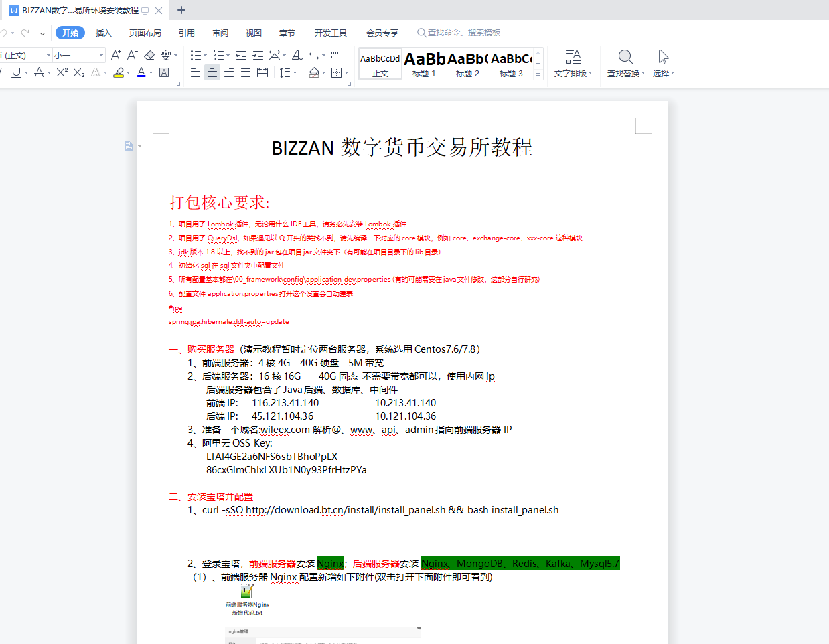
Task: Clear formatting with the eraser icon
Action: point(149,55)
